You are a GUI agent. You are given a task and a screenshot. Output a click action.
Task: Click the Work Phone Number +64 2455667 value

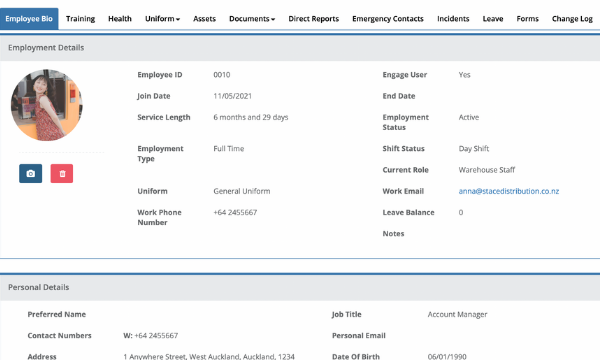pos(235,212)
